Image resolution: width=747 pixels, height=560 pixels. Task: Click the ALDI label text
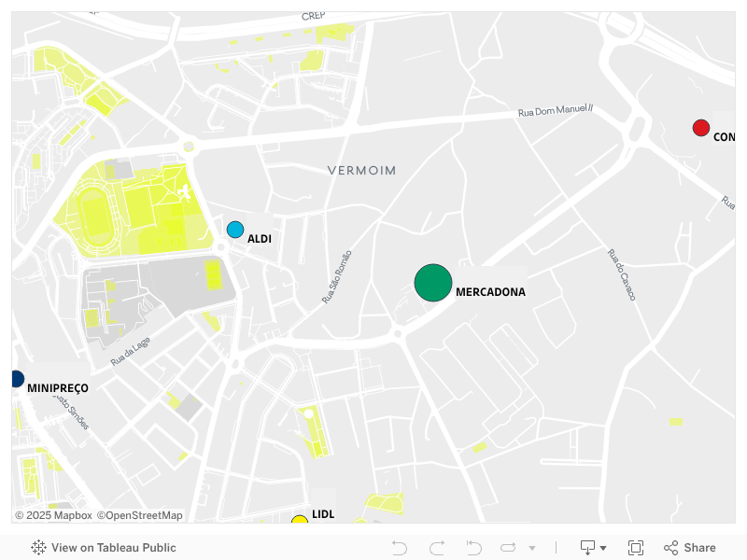coord(260,239)
